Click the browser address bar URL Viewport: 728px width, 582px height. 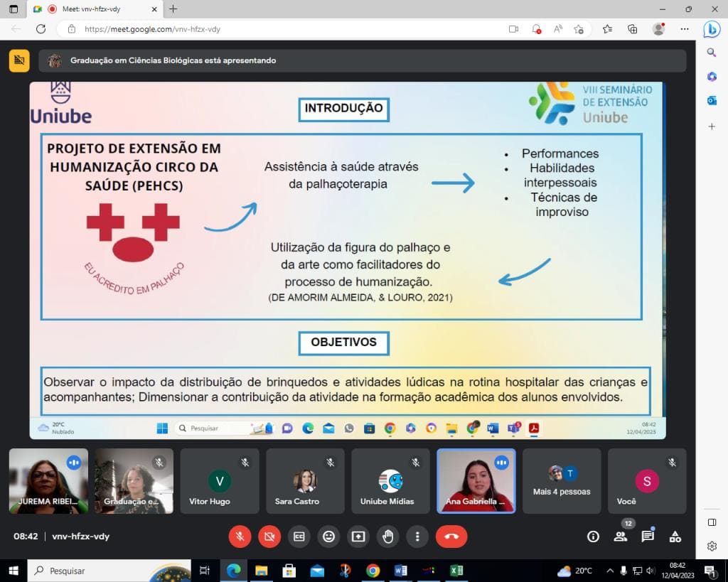click(152, 29)
